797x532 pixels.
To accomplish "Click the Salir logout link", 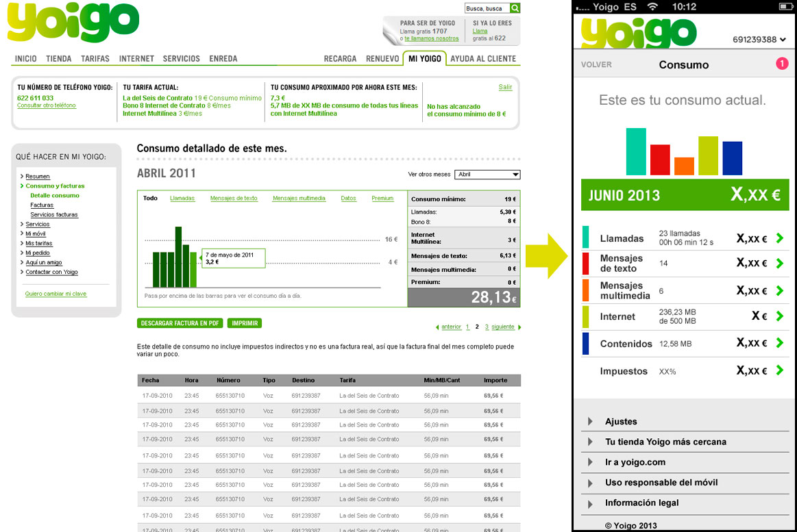I will click(505, 88).
